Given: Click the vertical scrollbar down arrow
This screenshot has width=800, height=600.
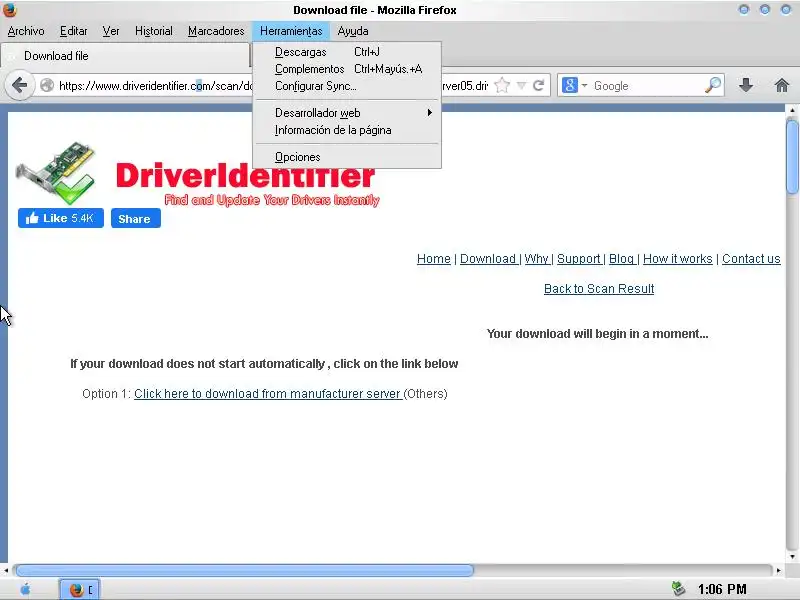Looking at the screenshot, I should pos(792,557).
